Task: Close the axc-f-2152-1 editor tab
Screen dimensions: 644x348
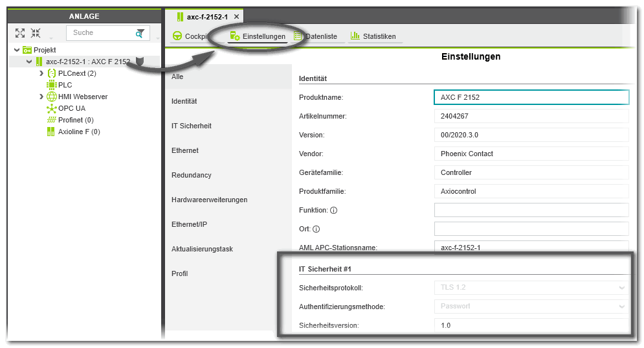Action: click(236, 17)
